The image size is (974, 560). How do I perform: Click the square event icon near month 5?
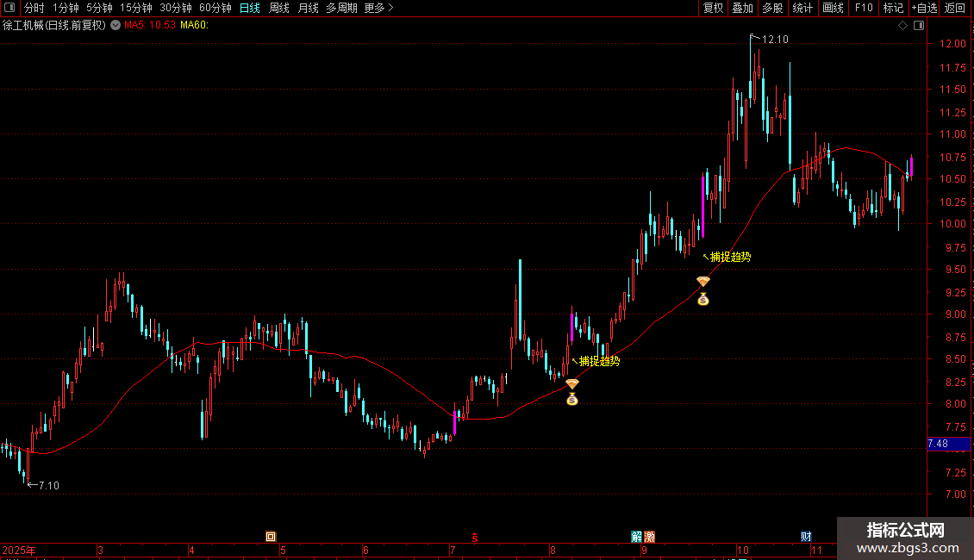click(x=271, y=537)
